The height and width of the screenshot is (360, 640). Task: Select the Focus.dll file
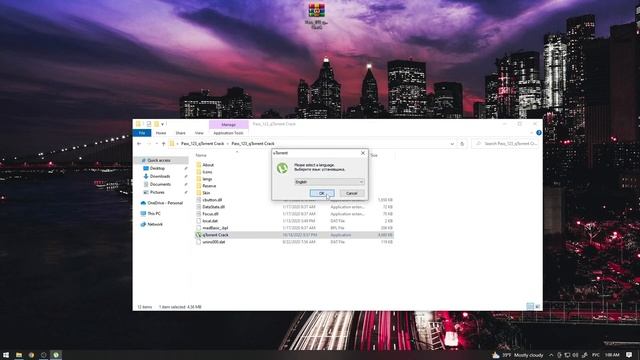point(210,214)
